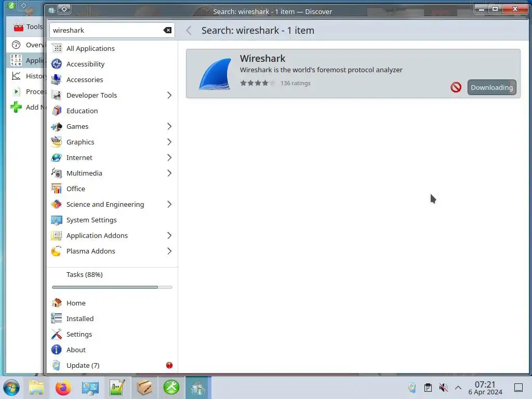Go back using the left arrow

pos(189,31)
